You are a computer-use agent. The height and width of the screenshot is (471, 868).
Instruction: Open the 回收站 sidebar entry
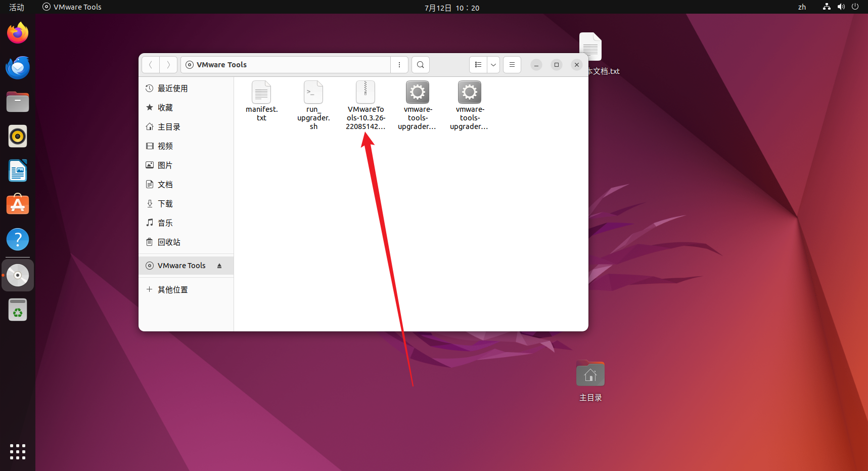pos(168,242)
